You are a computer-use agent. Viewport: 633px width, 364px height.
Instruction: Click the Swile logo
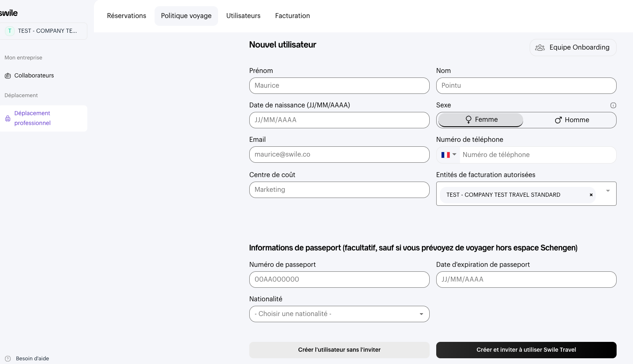tap(9, 13)
